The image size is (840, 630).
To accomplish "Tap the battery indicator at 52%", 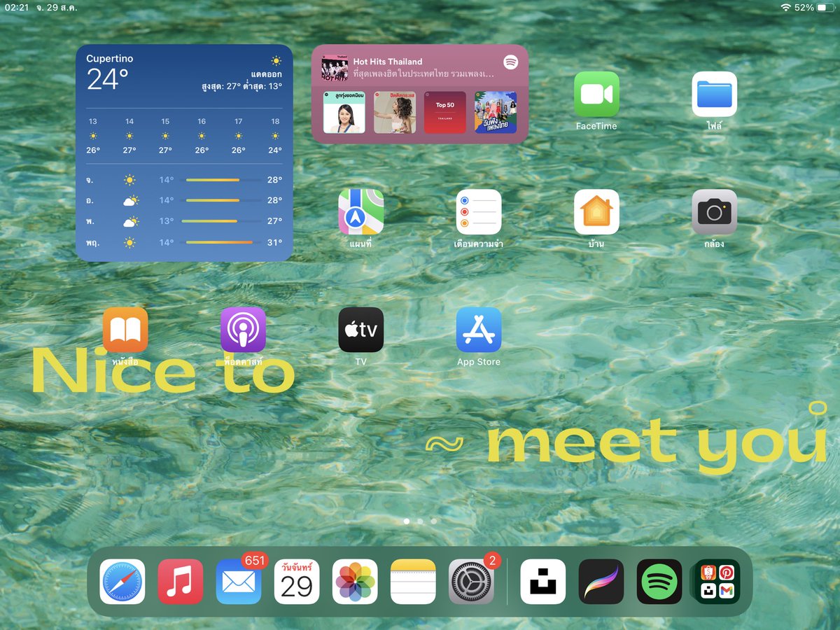I will (x=826, y=7).
